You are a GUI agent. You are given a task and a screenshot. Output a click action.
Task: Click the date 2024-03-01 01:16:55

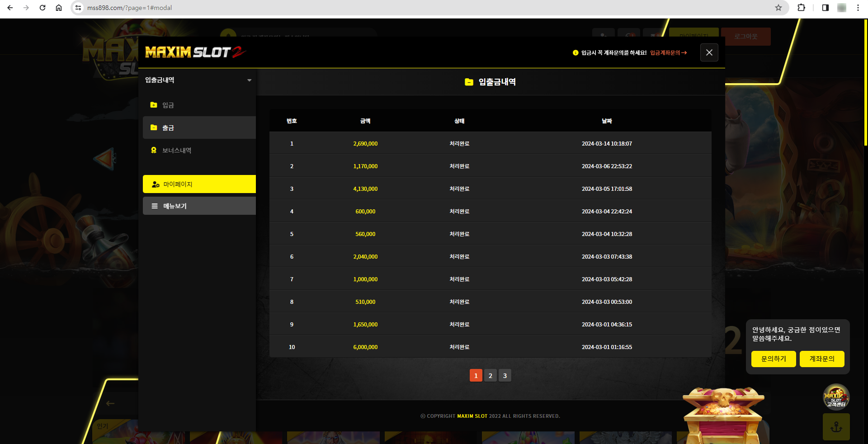[607, 347]
